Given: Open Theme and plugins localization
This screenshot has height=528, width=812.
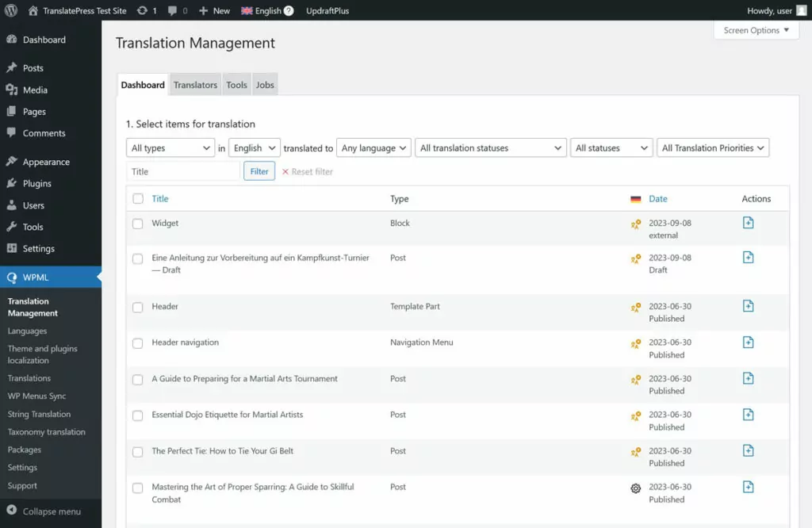Looking at the screenshot, I should coord(43,354).
